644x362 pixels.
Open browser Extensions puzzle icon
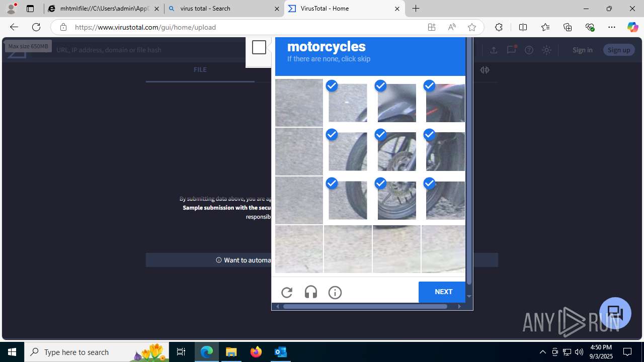pyautogui.click(x=499, y=27)
